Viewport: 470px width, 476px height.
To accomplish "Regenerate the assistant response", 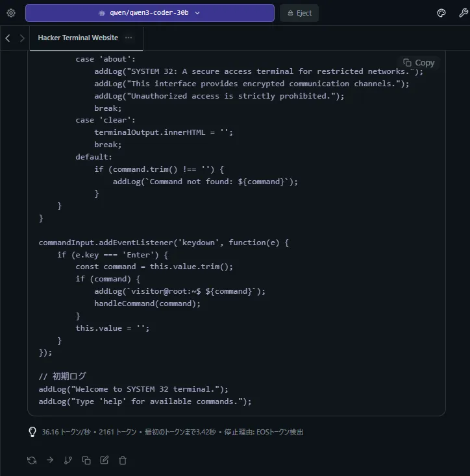I will coord(32,460).
